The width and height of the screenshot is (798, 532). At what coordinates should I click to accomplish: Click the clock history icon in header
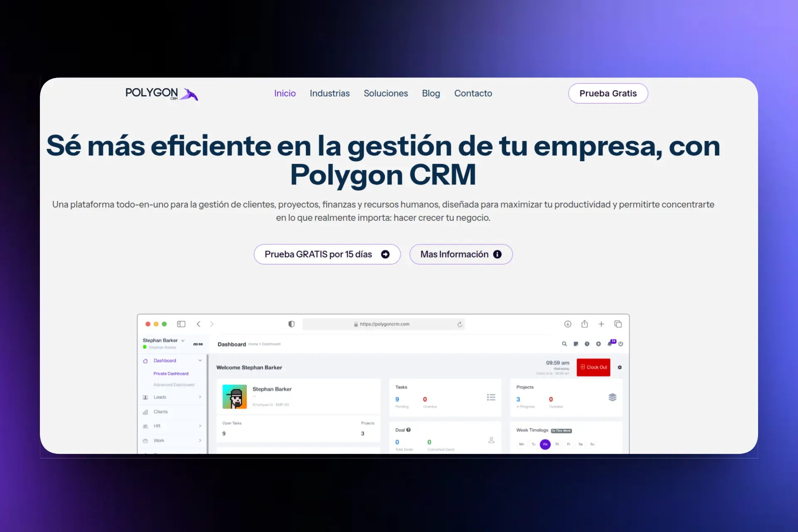click(x=587, y=344)
